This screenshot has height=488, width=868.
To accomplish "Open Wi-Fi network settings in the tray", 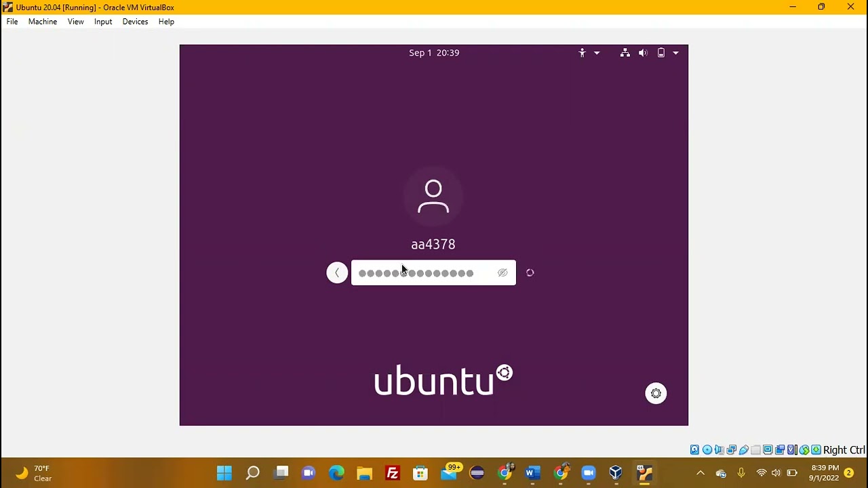I will 762,473.
